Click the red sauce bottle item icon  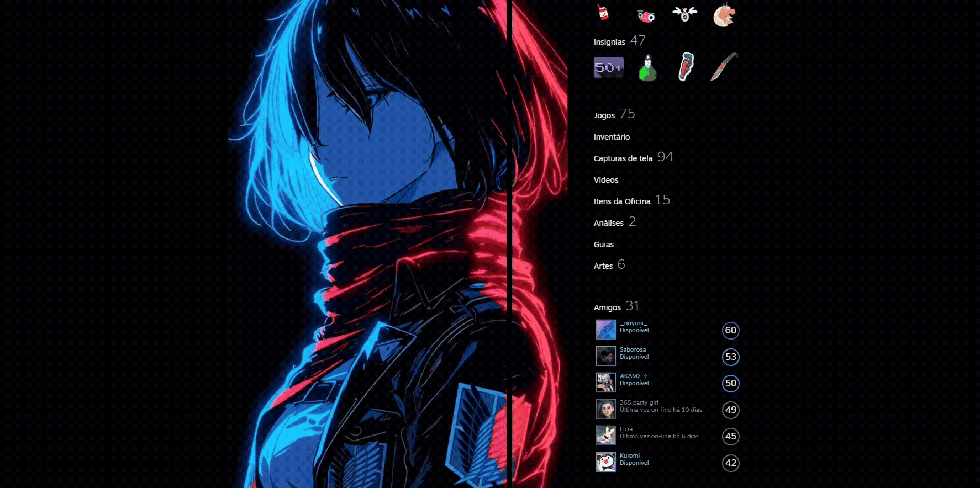coord(603,12)
